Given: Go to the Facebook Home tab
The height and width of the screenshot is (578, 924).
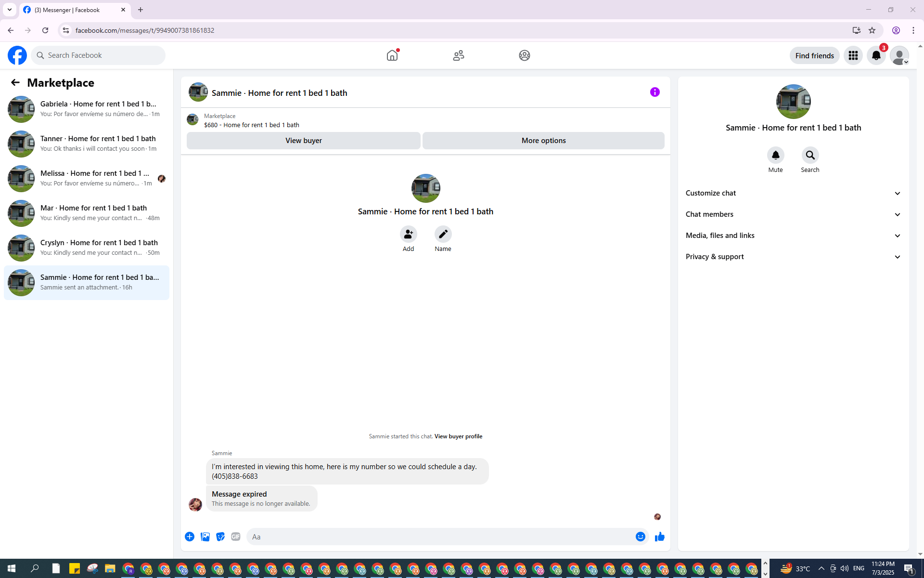Looking at the screenshot, I should tap(392, 55).
